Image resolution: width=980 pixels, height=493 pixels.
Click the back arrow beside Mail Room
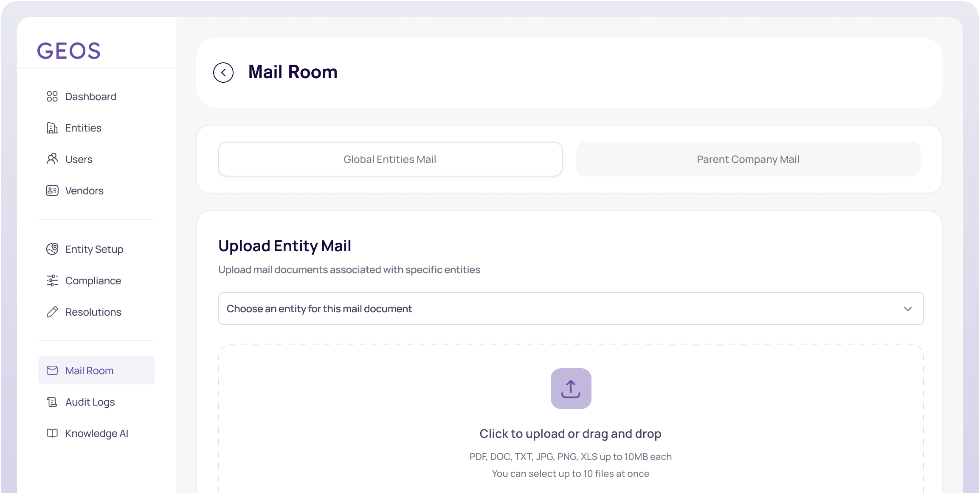point(223,73)
